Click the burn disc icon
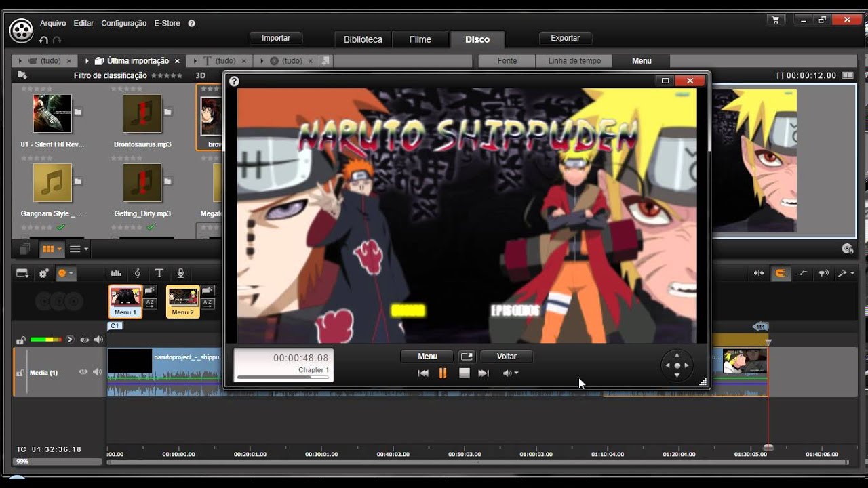The width and height of the screenshot is (868, 488). pos(847,249)
